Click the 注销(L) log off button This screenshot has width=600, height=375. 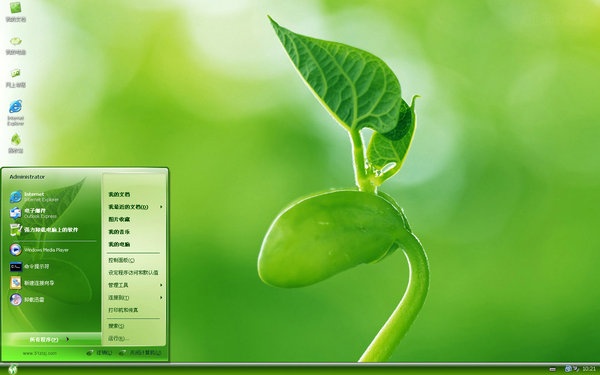click(99, 352)
